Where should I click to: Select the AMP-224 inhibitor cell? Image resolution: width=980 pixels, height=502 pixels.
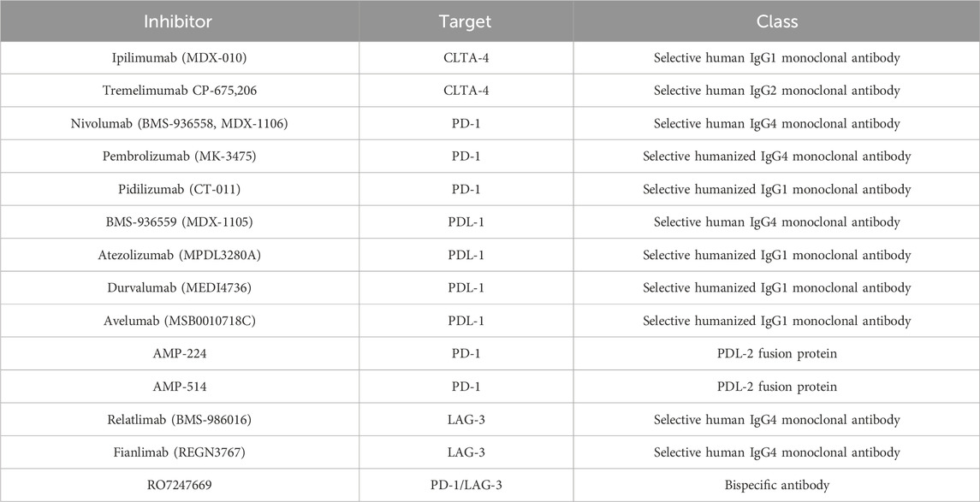pos(179,354)
